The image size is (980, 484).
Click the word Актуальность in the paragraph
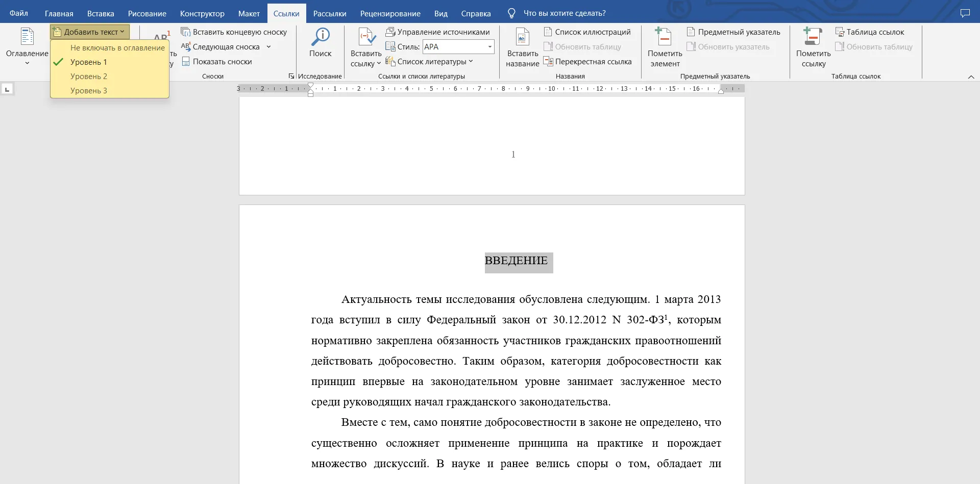[x=376, y=299]
